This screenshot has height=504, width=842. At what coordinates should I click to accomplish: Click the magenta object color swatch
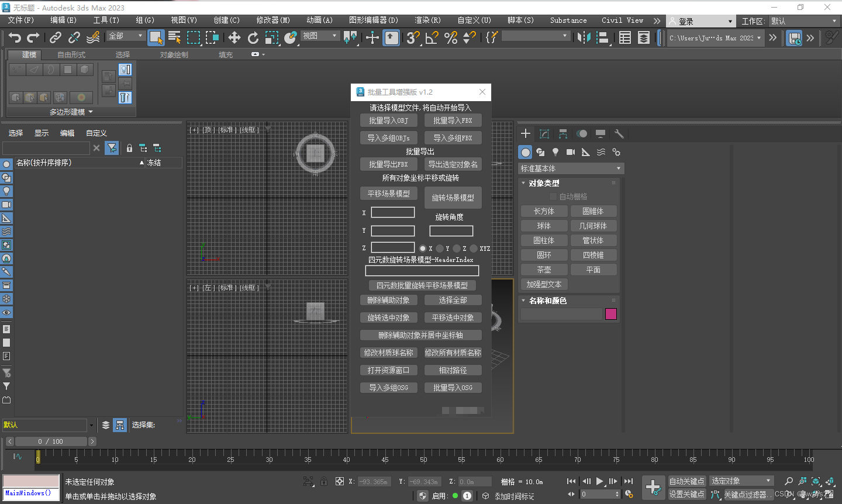click(x=611, y=314)
